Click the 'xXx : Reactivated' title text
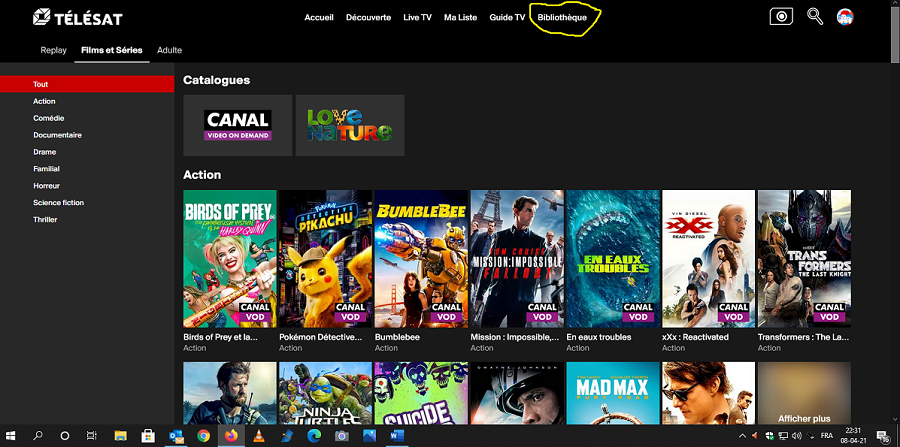 (695, 337)
